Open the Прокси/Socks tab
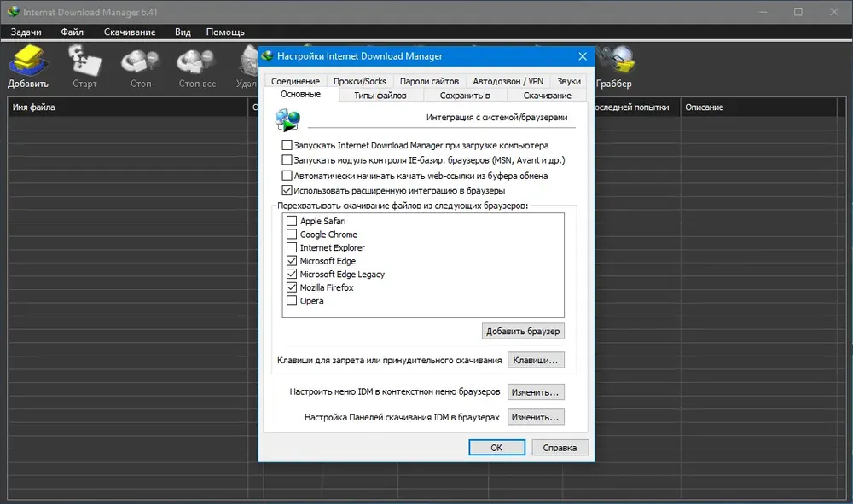 (360, 81)
